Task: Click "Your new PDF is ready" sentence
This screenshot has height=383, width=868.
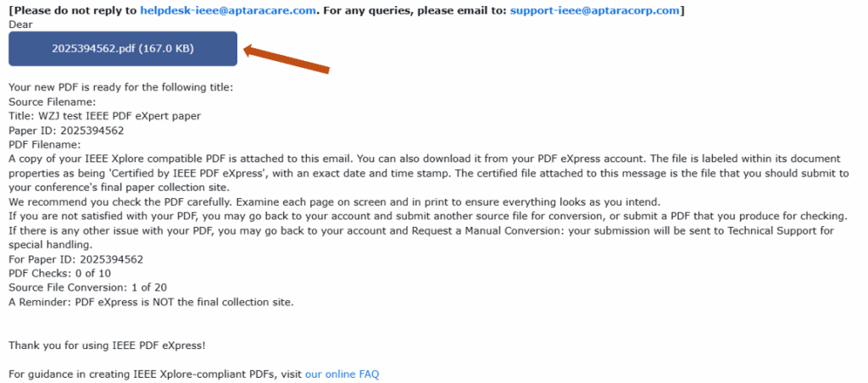Action: point(120,87)
